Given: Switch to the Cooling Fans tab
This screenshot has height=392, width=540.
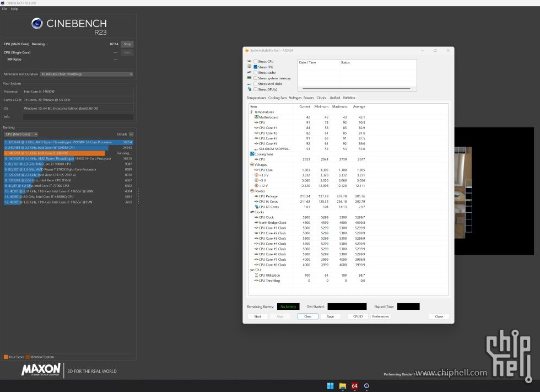Looking at the screenshot, I should [278, 98].
